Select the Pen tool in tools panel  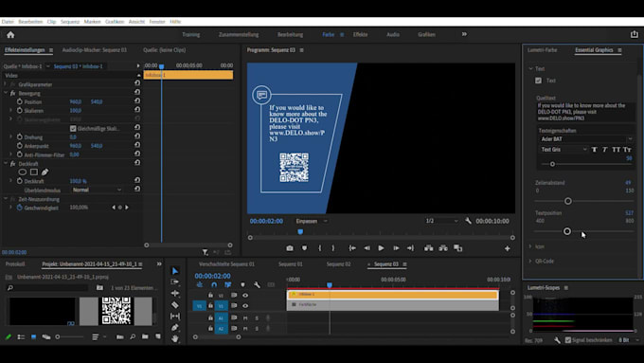[x=175, y=327]
